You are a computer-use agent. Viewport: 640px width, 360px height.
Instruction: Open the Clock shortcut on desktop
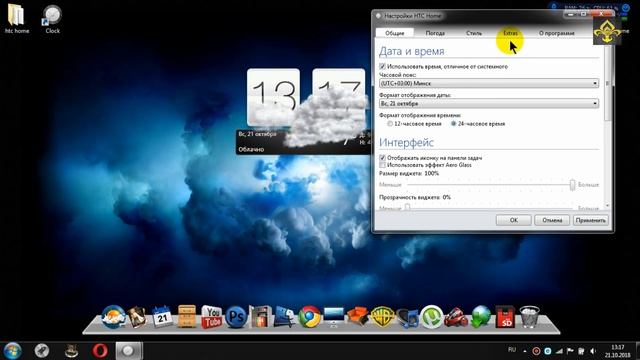(x=52, y=19)
